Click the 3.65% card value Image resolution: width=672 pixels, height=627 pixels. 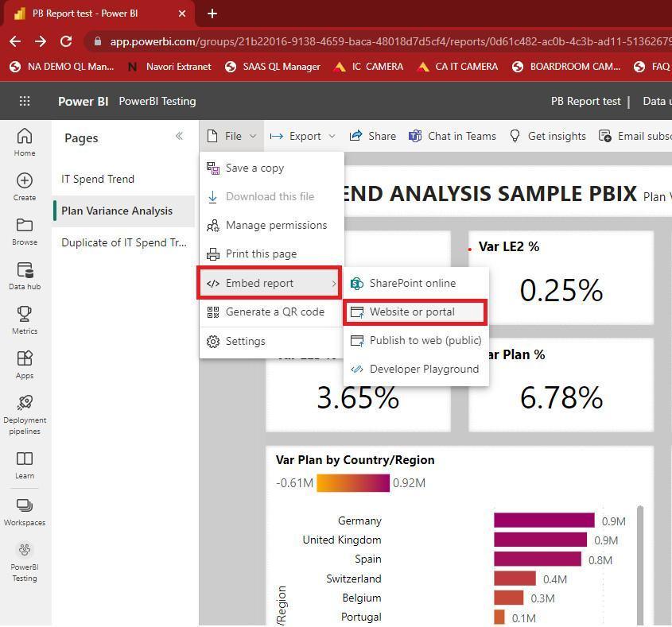358,397
